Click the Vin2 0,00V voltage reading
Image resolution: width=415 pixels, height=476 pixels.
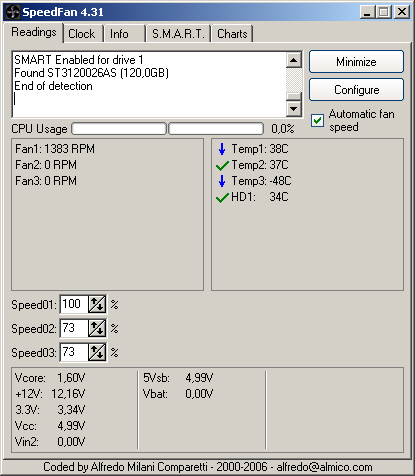[x=50, y=442]
